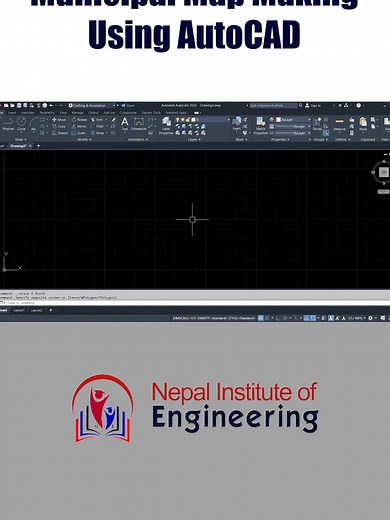Open the Manage ribbon tab
The width and height of the screenshot is (390, 520).
tap(77, 113)
